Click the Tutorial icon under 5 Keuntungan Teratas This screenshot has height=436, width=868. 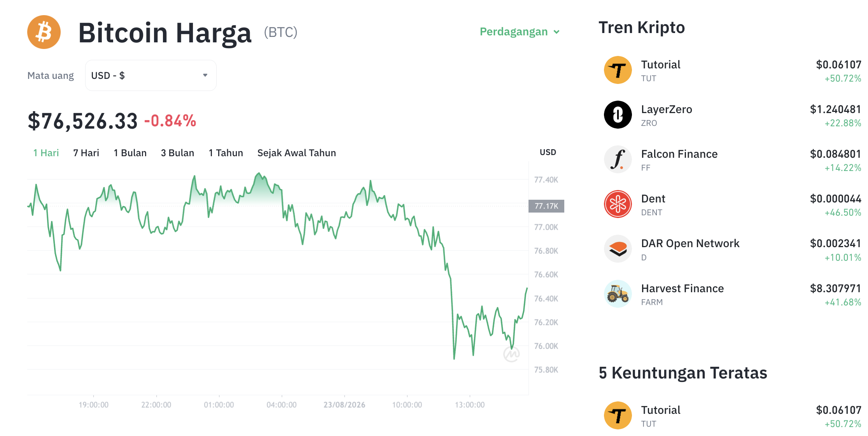[618, 416]
